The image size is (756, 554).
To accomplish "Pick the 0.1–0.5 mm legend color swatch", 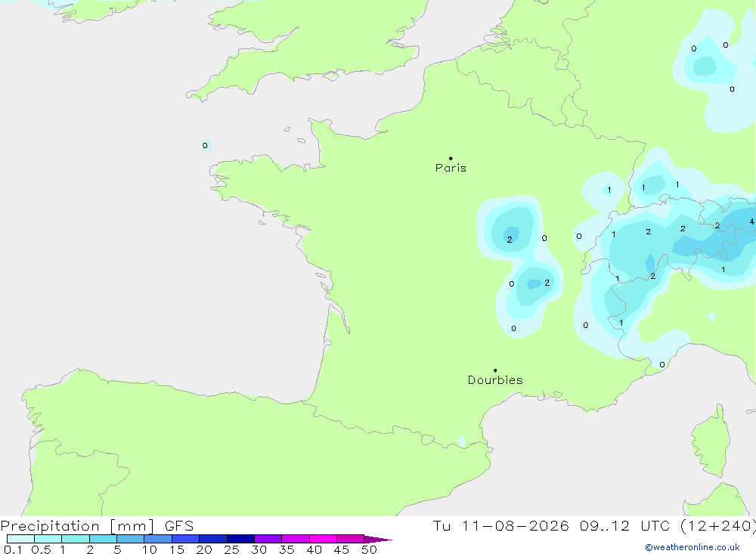I will tap(20, 539).
